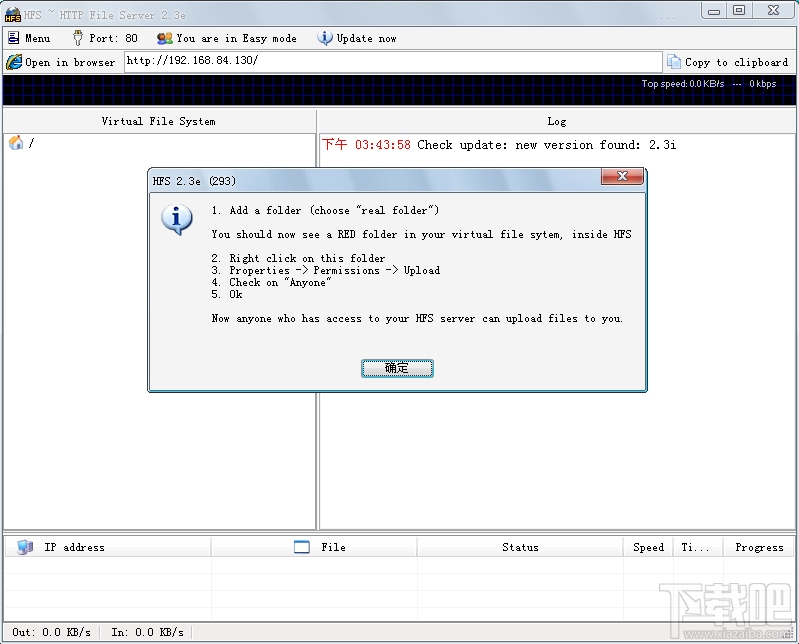Select log entry 'Check update: new version found'
This screenshot has width=799, height=644.
coord(499,145)
